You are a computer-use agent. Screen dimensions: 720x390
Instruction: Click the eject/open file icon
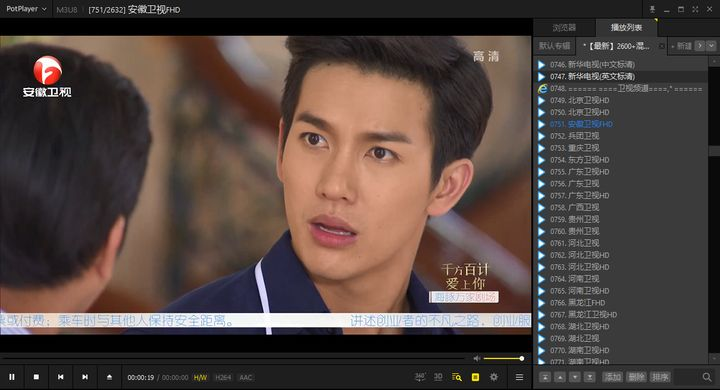click(x=109, y=377)
